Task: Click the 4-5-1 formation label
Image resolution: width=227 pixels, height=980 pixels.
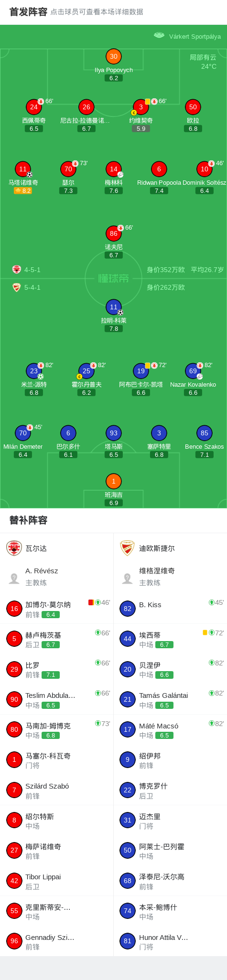Action: (x=32, y=270)
